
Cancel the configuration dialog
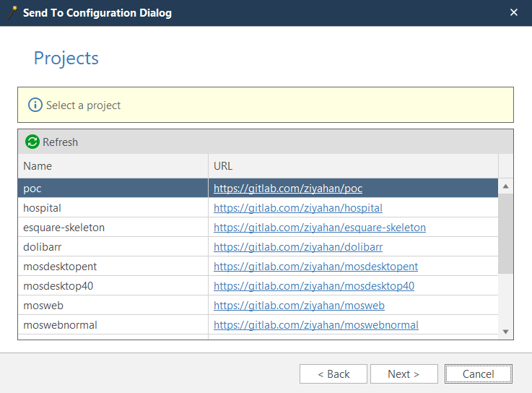click(x=478, y=373)
